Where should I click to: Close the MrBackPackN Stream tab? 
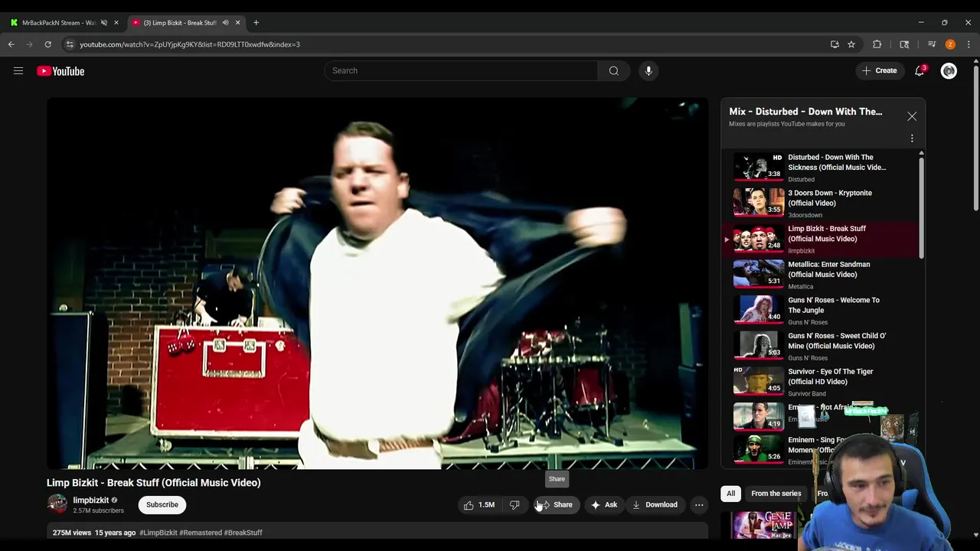click(116, 23)
